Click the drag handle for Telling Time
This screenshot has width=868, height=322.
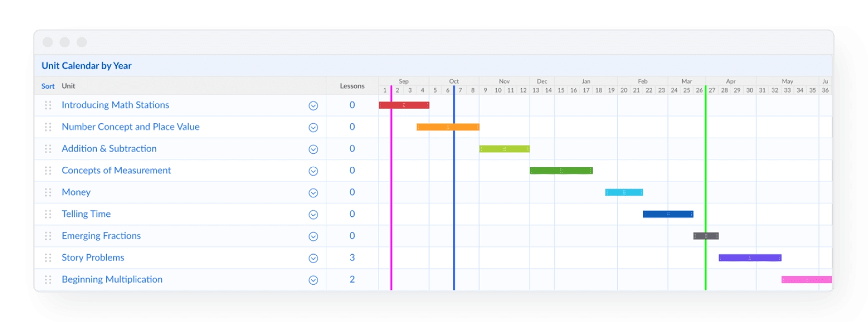point(48,214)
